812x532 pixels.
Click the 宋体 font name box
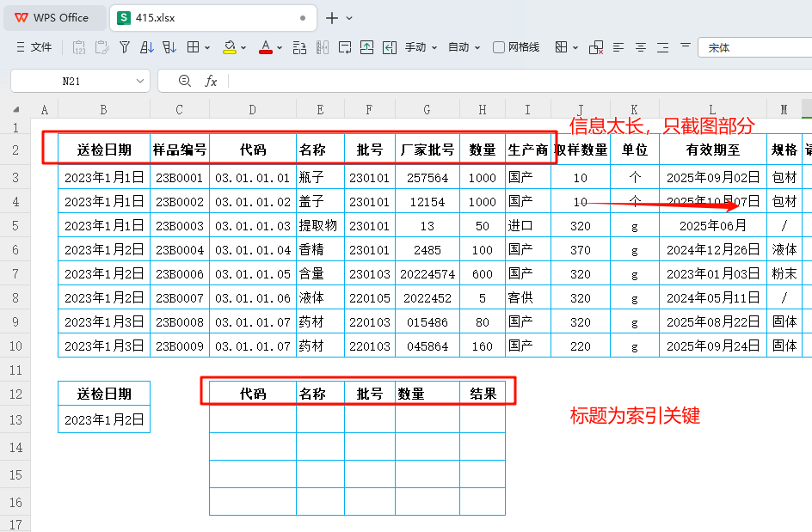click(x=755, y=47)
